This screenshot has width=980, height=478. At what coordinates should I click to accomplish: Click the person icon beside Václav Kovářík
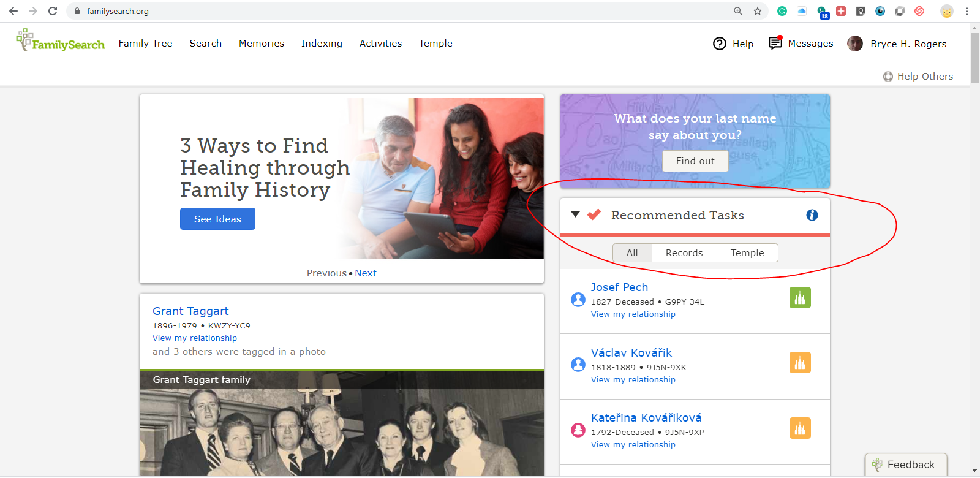tap(578, 365)
